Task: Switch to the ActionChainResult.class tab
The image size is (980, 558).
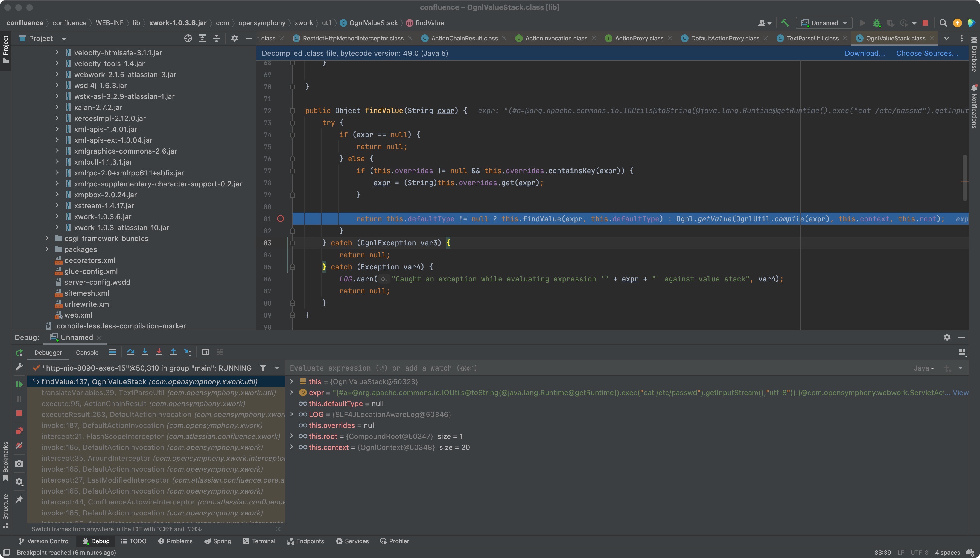Action: [464, 38]
